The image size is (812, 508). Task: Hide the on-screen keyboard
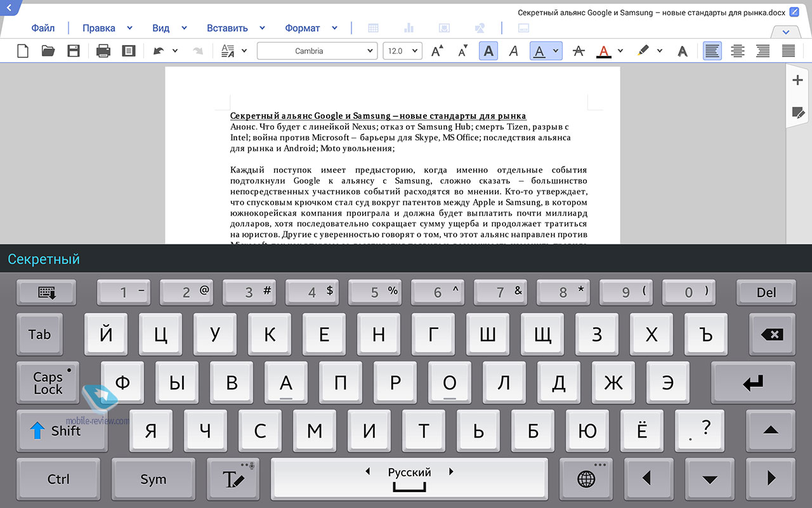pyautogui.click(x=46, y=292)
